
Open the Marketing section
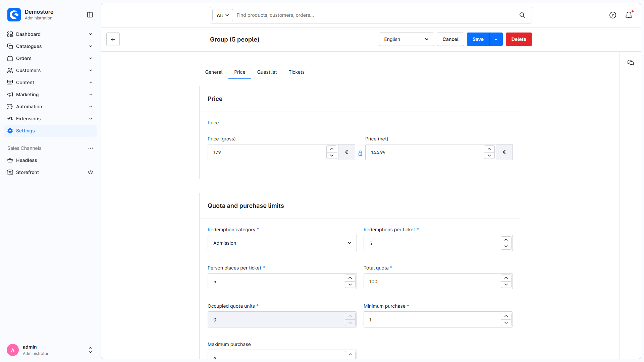50,95
